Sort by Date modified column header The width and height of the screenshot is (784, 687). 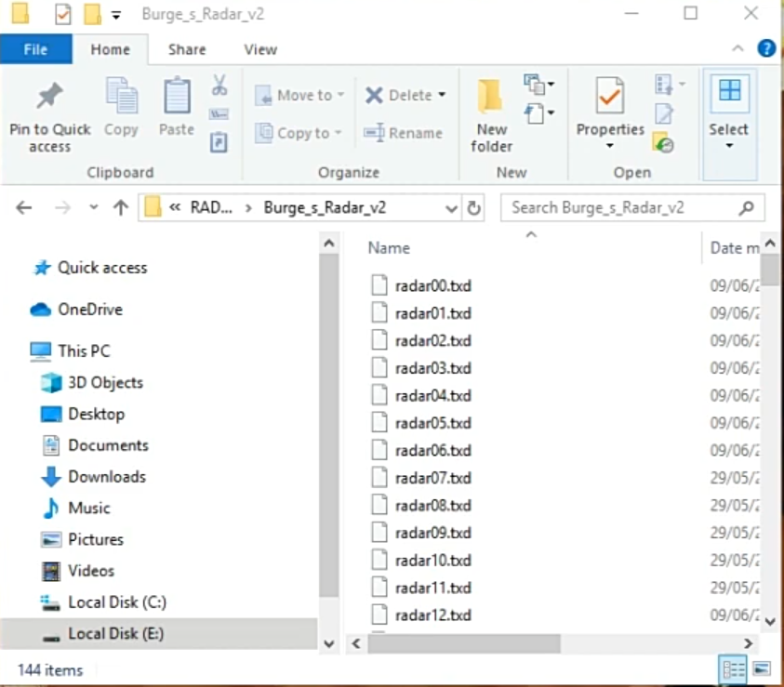735,248
